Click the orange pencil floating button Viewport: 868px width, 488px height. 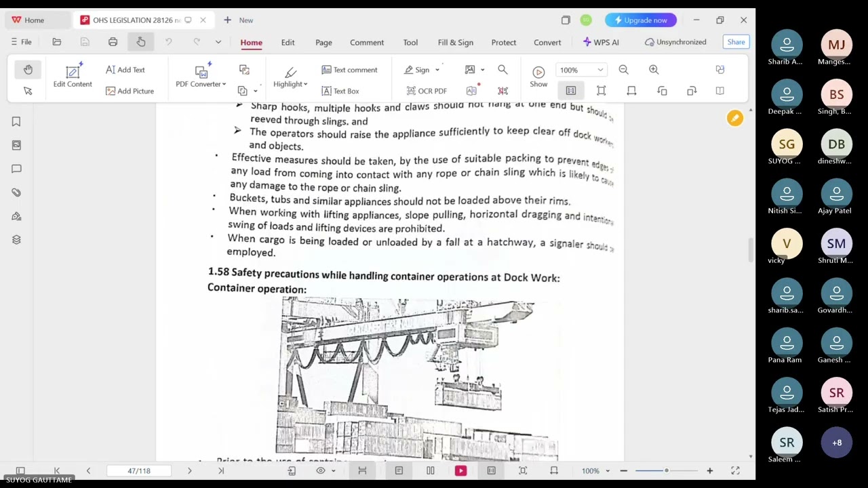[735, 119]
